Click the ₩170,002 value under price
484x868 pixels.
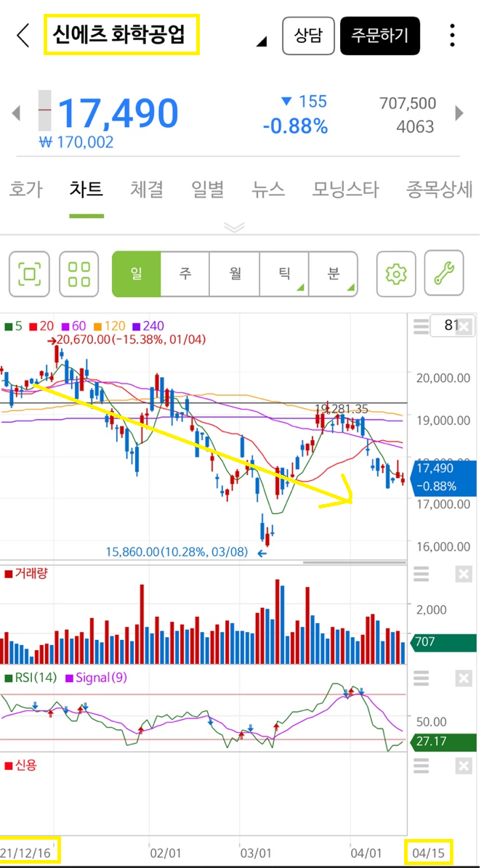point(76,142)
